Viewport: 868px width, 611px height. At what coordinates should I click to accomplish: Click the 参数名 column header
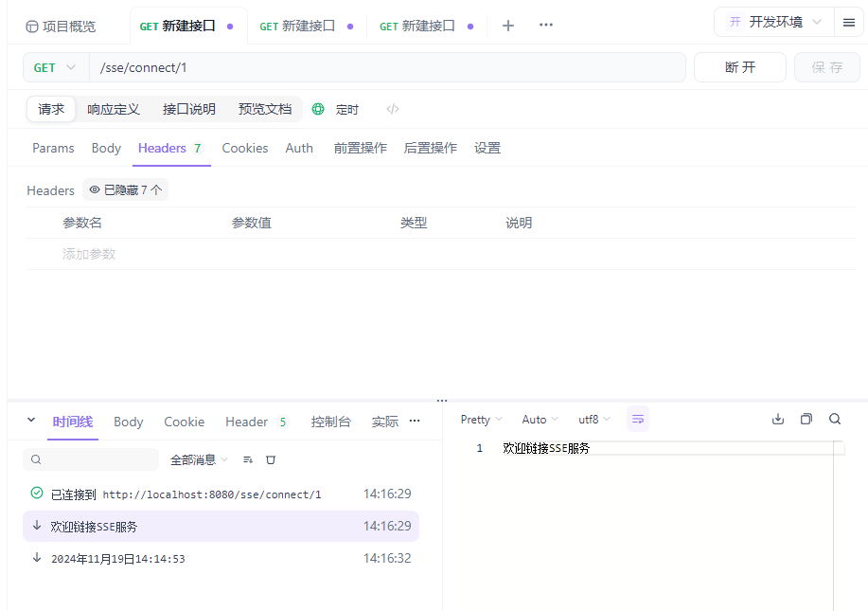(x=82, y=223)
